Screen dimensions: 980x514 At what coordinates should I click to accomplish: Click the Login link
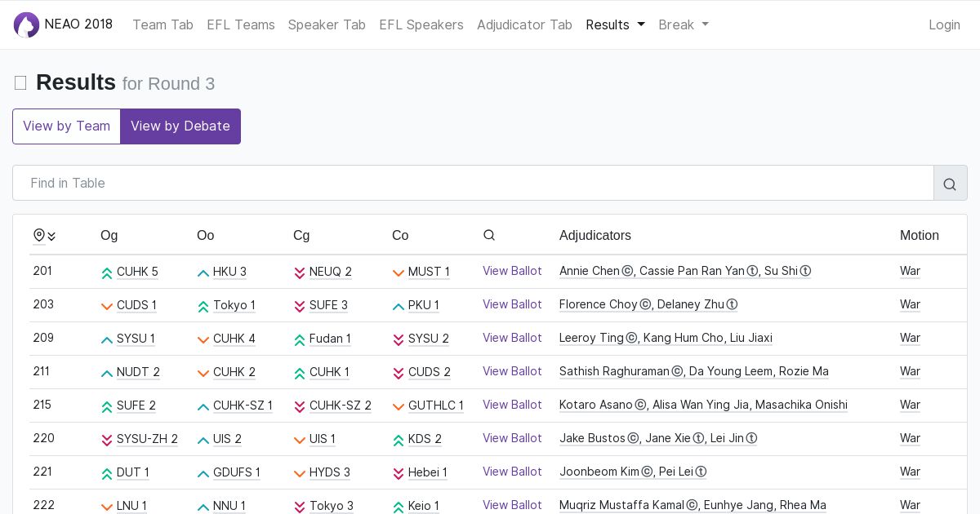coord(944,24)
